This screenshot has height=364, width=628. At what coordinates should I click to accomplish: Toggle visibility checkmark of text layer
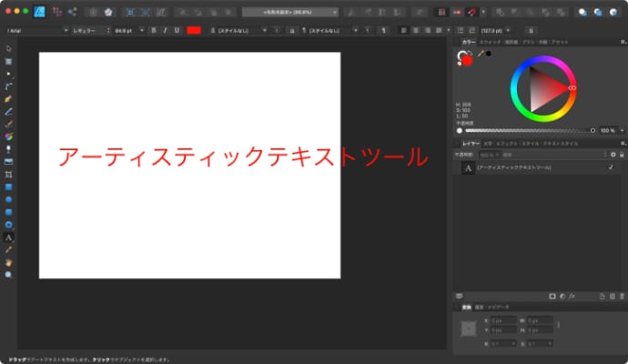point(611,168)
